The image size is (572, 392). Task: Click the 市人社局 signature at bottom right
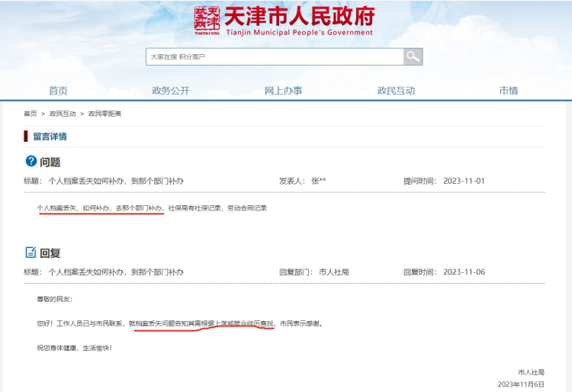(531, 372)
